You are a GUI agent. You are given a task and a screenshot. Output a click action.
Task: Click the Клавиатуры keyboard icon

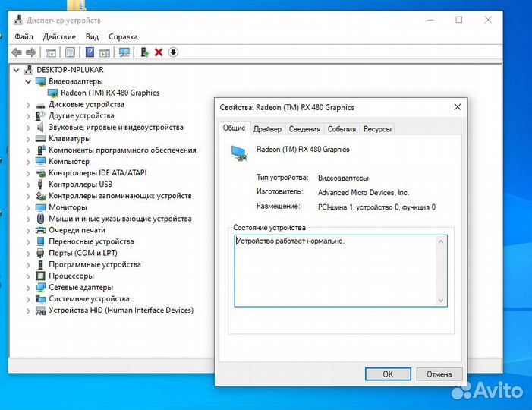40,138
